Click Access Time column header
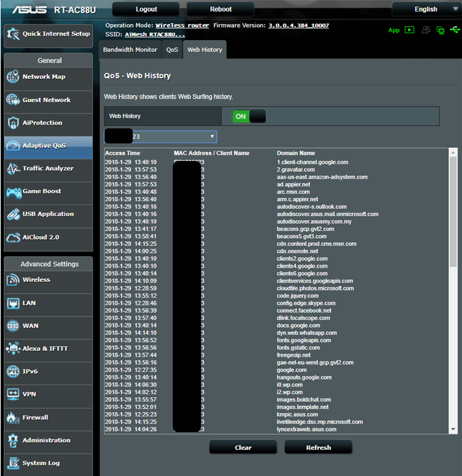This screenshot has width=462, height=476. (123, 153)
